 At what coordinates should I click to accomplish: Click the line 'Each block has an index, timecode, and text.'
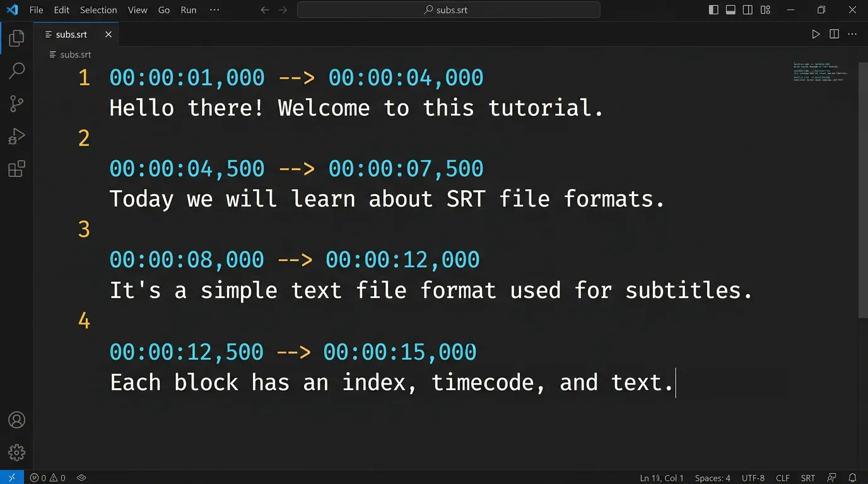click(x=392, y=383)
